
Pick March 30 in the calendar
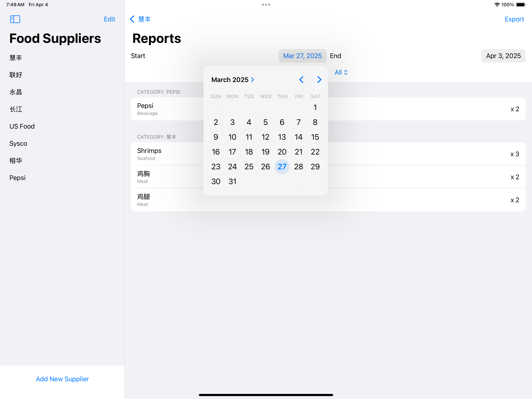tap(216, 181)
